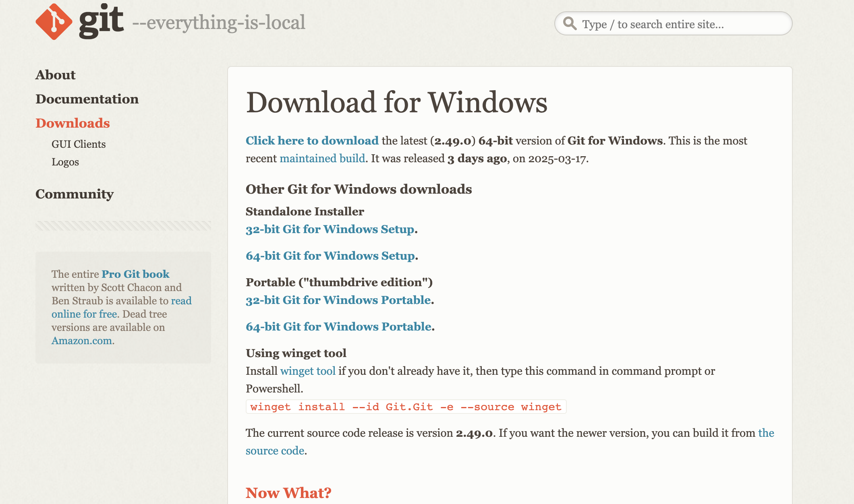Screen dimensions: 854x504
Task: Download 64-bit Git for Windows Portable
Action: click(x=338, y=326)
